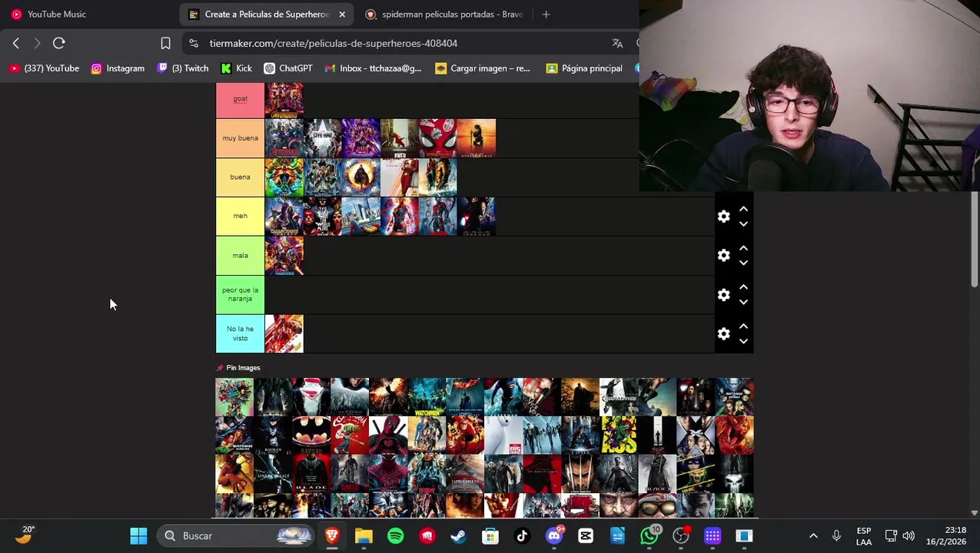Select the Doctor Strange poster in buena tier
Viewport: 980px width, 553px height.
(x=361, y=177)
